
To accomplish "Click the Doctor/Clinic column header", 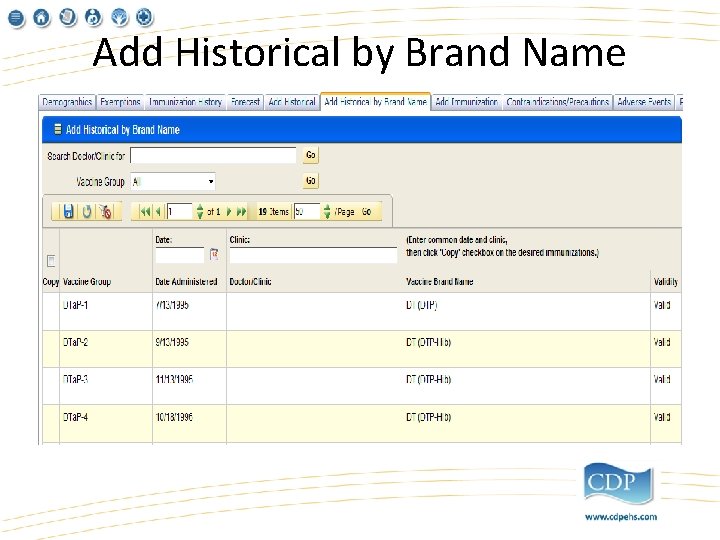I will (x=250, y=281).
